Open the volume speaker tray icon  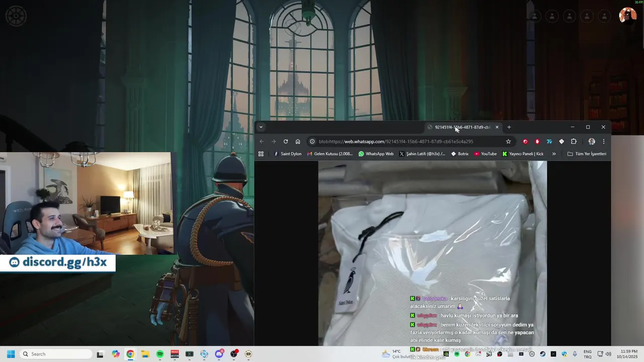click(608, 354)
